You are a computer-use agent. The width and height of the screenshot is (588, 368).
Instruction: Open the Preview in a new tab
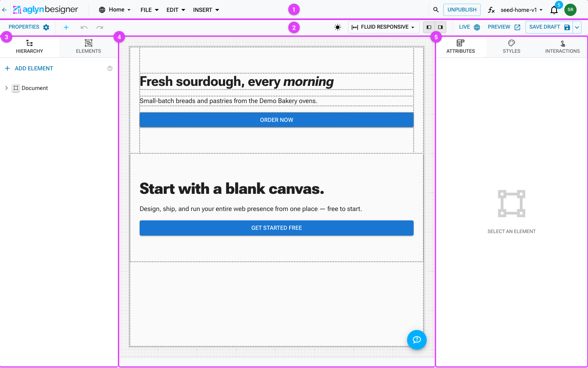[x=504, y=27]
